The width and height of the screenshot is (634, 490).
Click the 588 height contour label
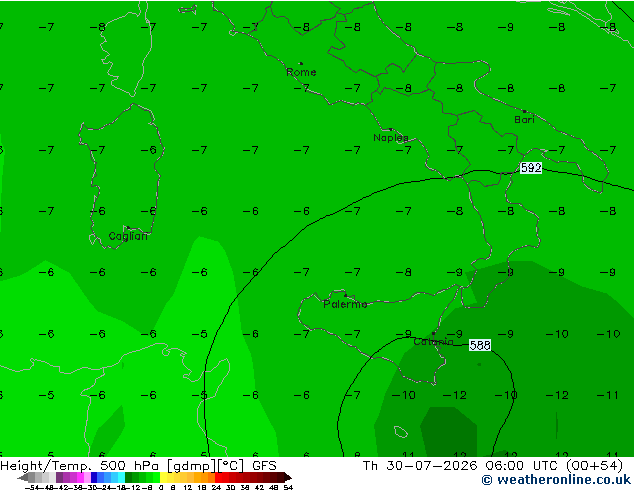tap(480, 345)
